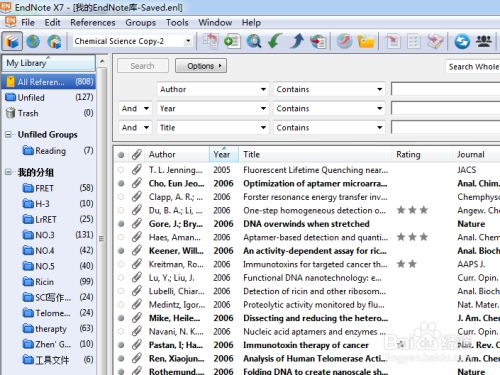The width and height of the screenshot is (500, 375).
Task: Collapse the Unfiled Groups group set
Action: tap(9, 135)
